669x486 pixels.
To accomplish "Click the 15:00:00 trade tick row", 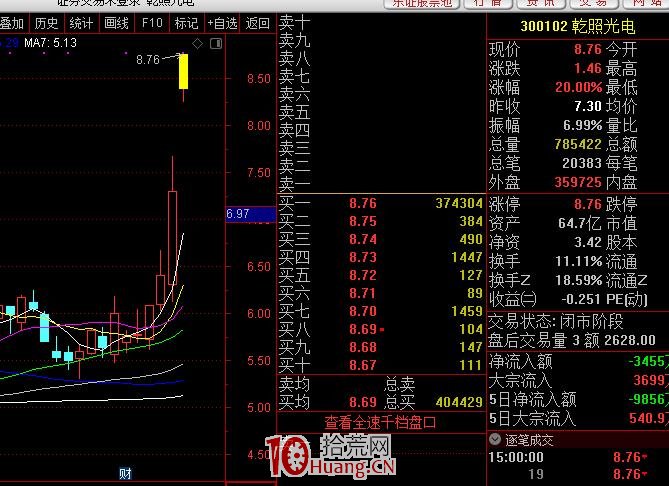I will 578,457.
